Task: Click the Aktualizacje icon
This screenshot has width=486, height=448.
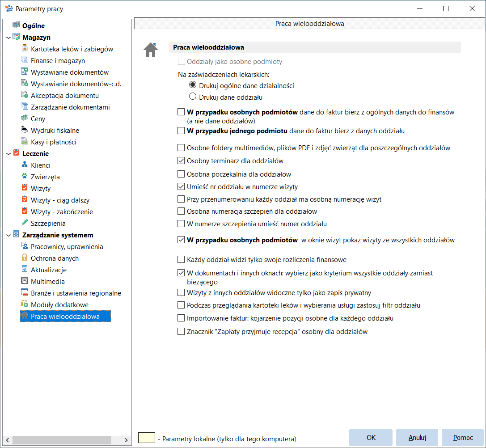Action: pos(25,269)
